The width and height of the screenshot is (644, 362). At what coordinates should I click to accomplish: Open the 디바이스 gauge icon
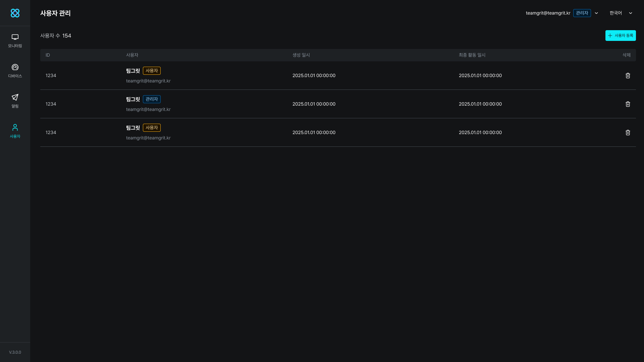pos(15,67)
